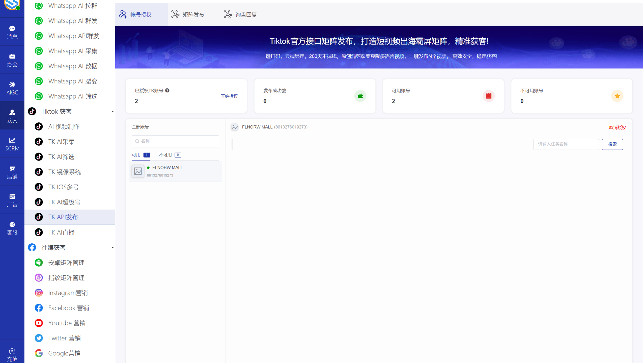644x363 pixels.
Task: Click the help icon beside 已授权TK账号
Action: 168,90
